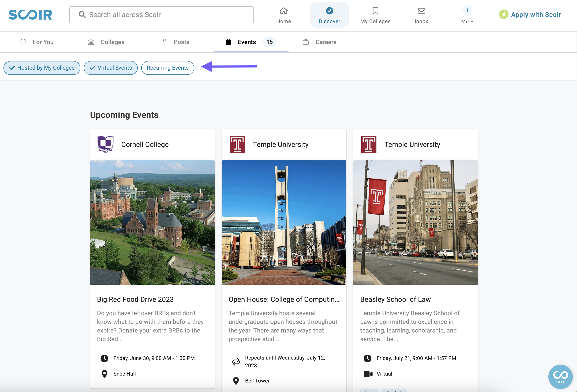Click Big Red Food Drive description text
Image resolution: width=577 pixels, height=392 pixels.
click(x=151, y=326)
